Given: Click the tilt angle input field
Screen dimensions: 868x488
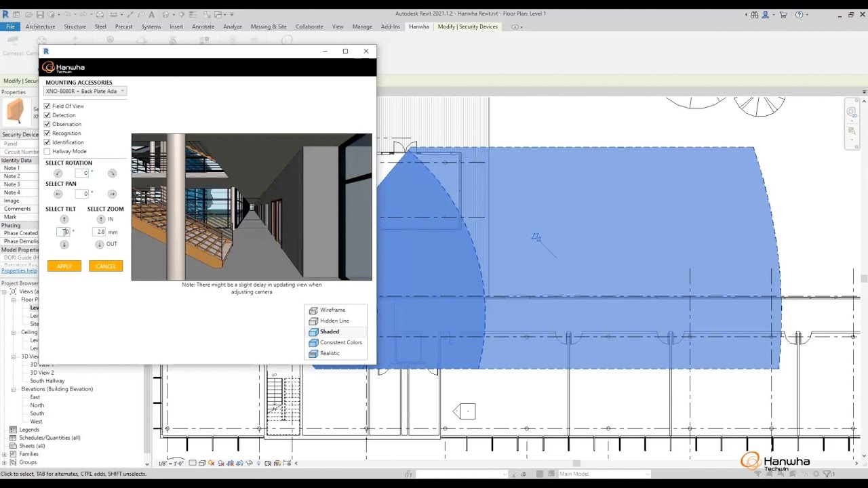Looking at the screenshot, I should point(63,232).
